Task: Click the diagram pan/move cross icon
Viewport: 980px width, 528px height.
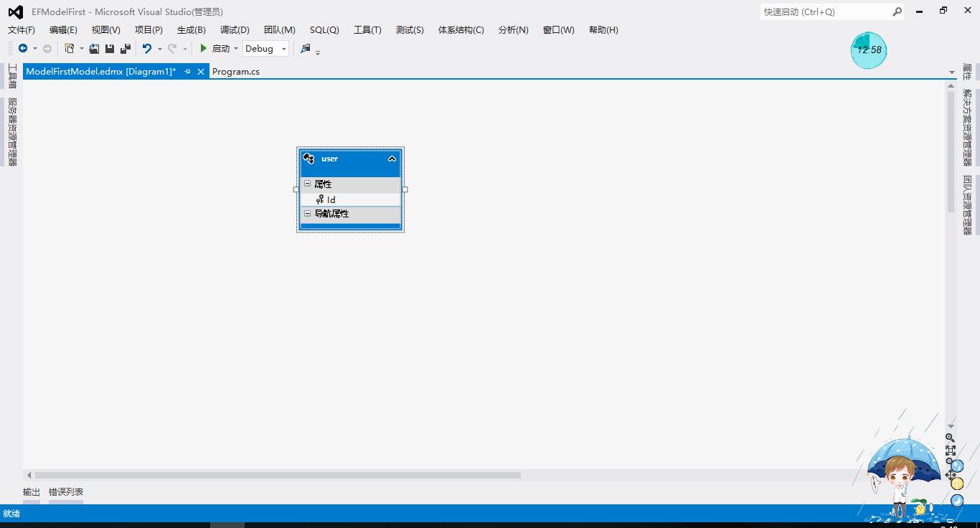Action: coord(949,474)
